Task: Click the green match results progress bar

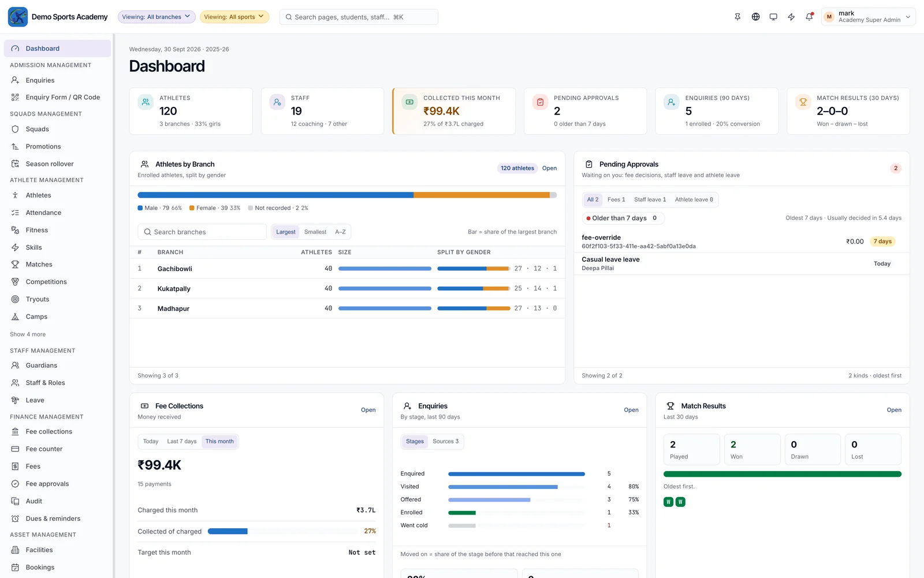Action: (x=783, y=474)
